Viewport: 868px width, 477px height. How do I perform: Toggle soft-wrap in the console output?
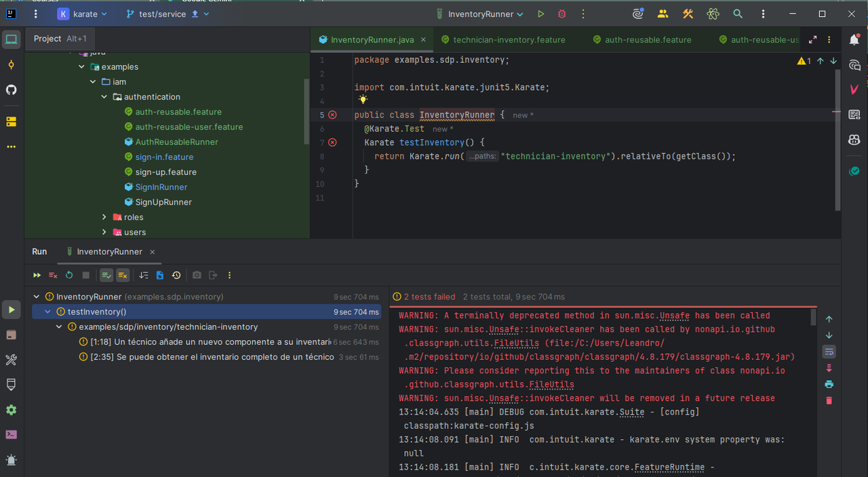tap(829, 352)
